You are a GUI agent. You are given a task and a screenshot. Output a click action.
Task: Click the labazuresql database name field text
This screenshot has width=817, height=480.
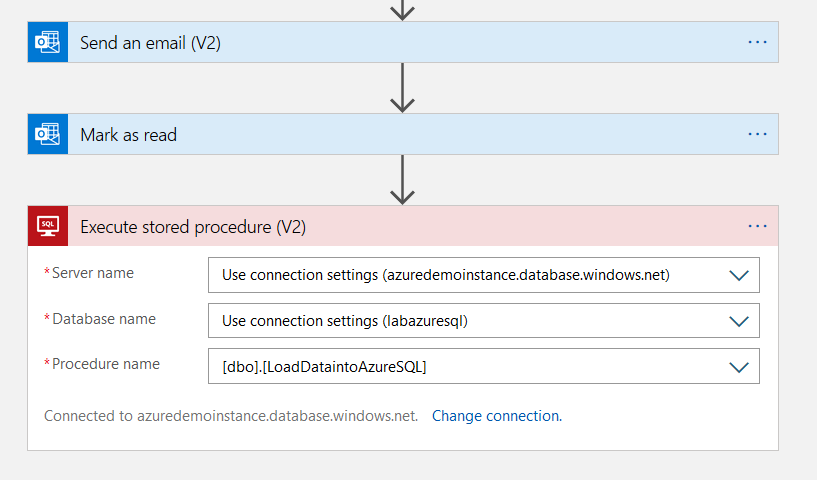tap(345, 321)
